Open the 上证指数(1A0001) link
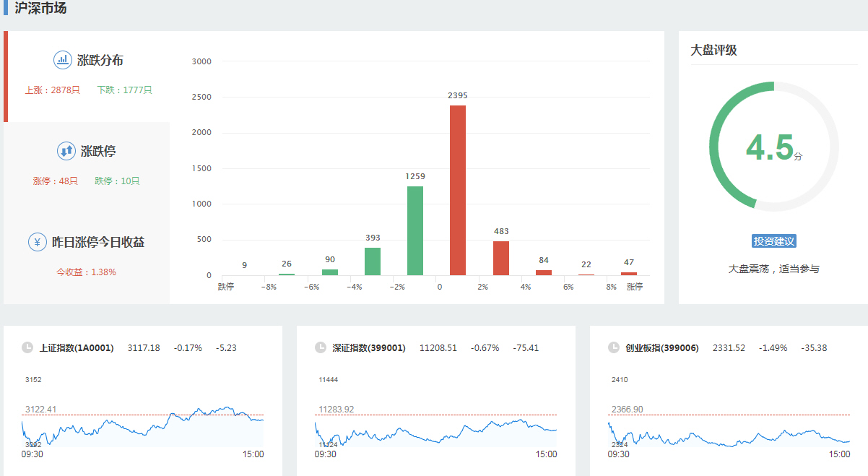 point(77,347)
